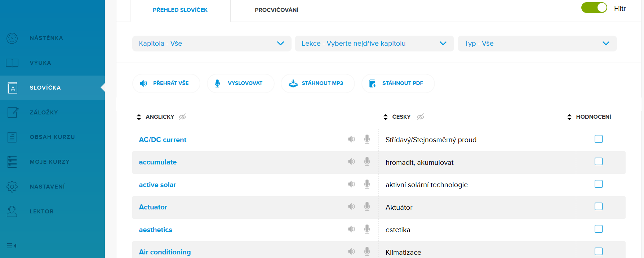Collapse the sidebar menu icon
644x258 pixels.
(x=12, y=246)
